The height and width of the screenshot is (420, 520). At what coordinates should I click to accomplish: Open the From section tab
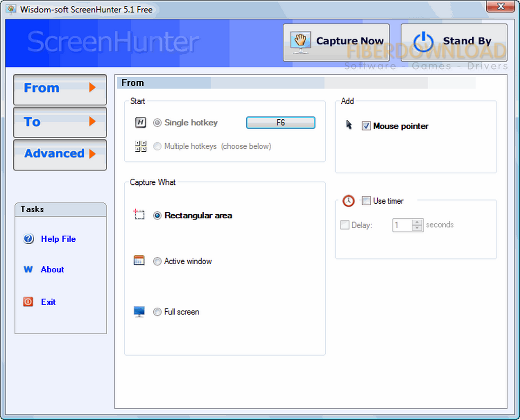pyautogui.click(x=60, y=89)
